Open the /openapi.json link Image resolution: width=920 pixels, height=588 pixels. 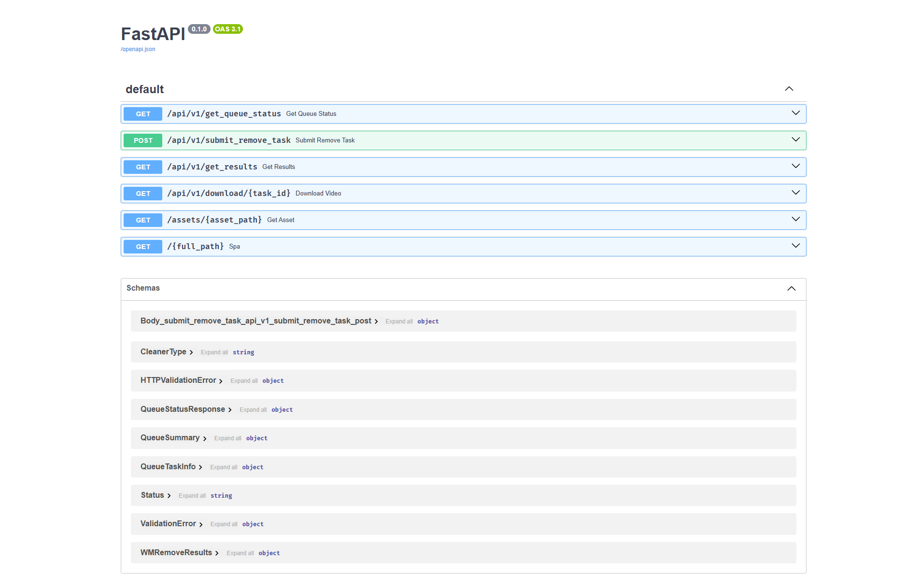click(x=138, y=49)
